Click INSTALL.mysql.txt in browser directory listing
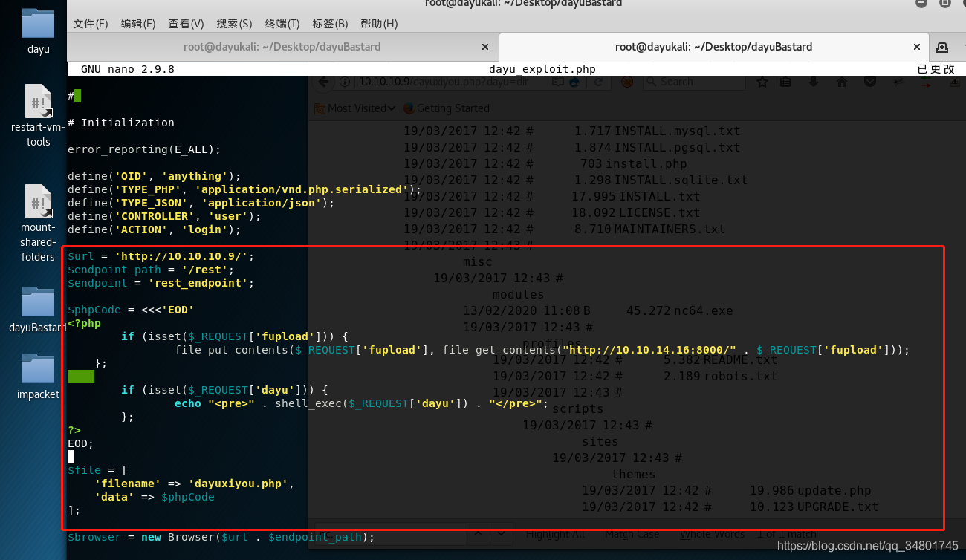966x560 pixels. (x=677, y=131)
